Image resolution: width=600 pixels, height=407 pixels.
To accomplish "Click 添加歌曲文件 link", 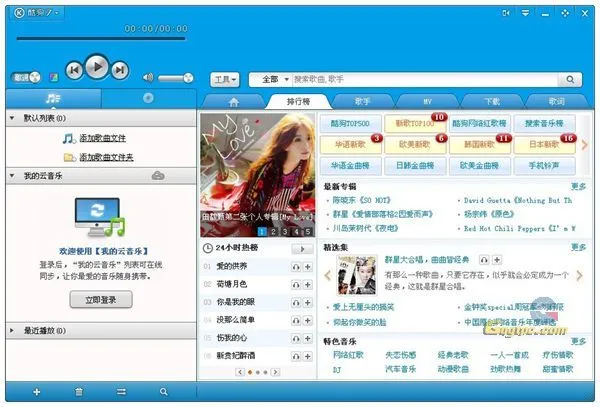I will pos(103,138).
